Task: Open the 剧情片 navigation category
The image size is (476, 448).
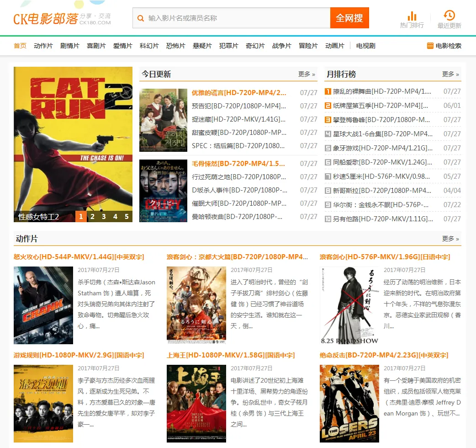Action: coord(70,46)
